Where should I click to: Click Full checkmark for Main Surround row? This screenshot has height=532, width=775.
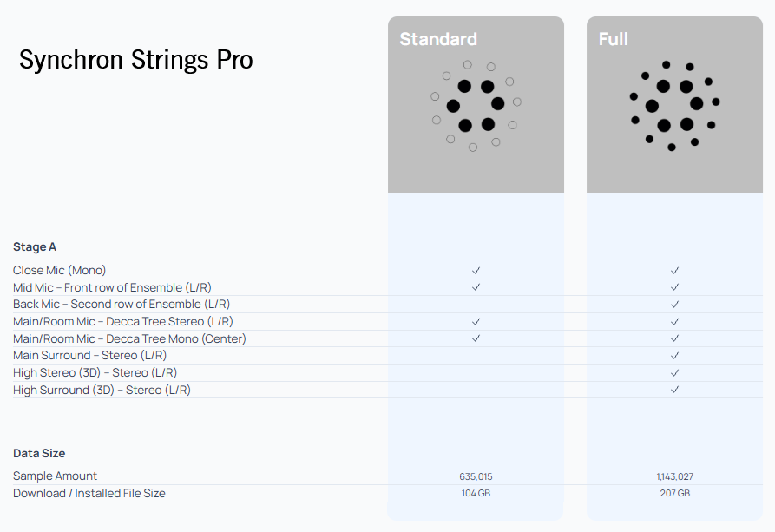pyautogui.click(x=674, y=356)
